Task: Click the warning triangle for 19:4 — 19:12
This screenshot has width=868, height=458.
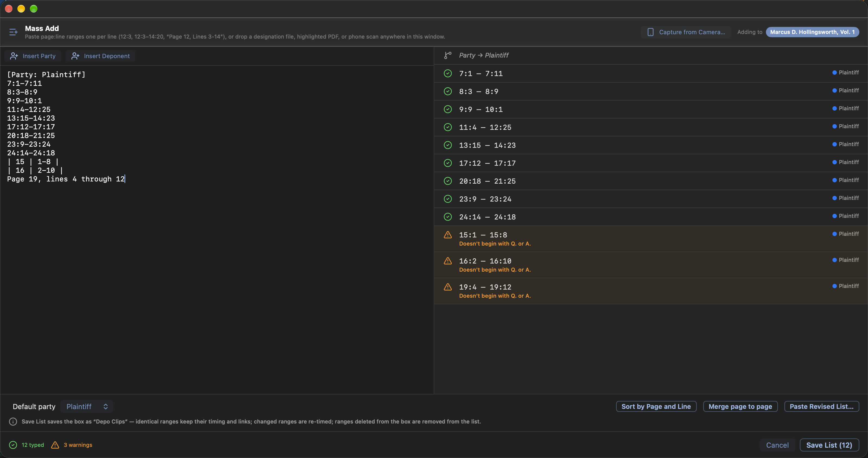Action: (448, 287)
